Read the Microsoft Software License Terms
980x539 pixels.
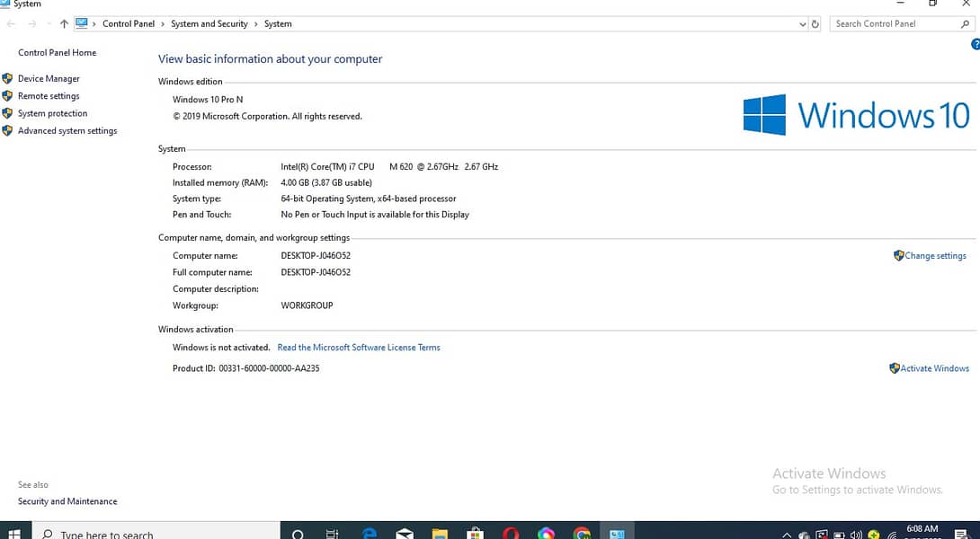(359, 348)
